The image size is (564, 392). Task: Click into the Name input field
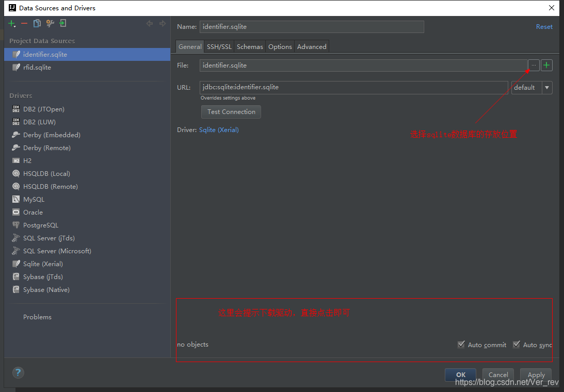click(312, 27)
